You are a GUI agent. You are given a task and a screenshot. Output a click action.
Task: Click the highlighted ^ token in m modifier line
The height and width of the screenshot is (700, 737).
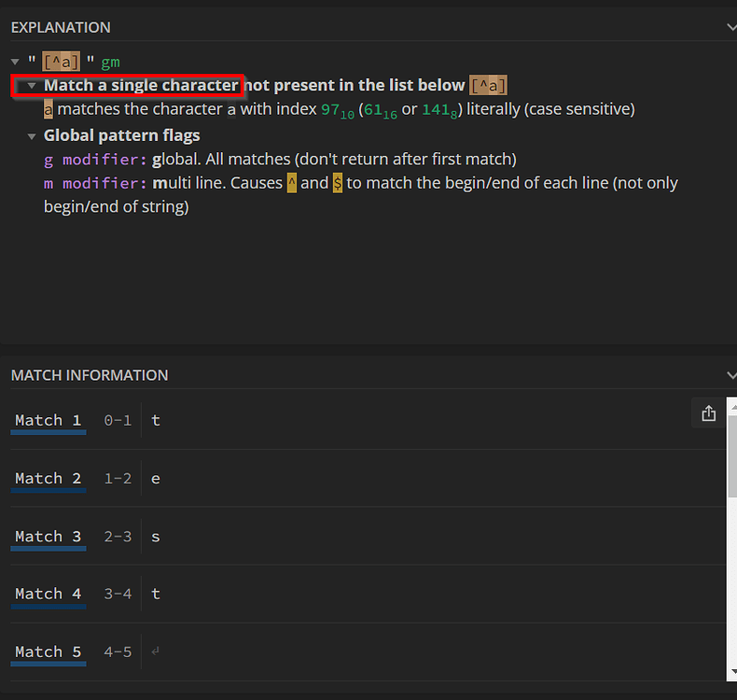coord(292,183)
